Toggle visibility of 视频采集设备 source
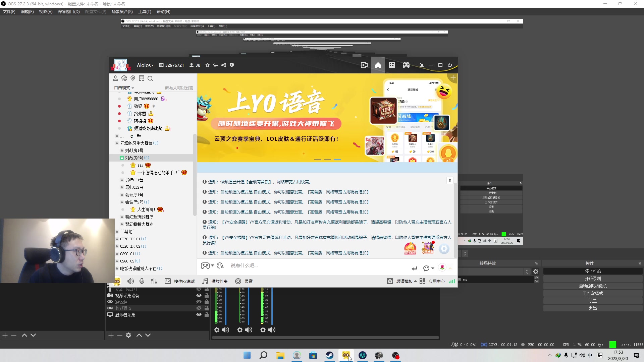Image resolution: width=644 pixels, height=362 pixels. [x=199, y=296]
